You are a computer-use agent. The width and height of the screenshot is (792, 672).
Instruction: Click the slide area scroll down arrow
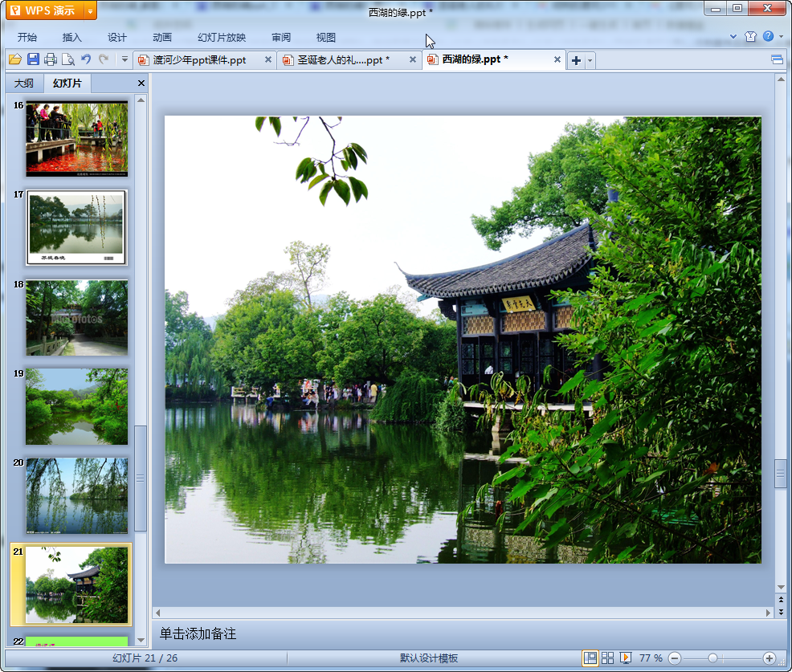781,587
